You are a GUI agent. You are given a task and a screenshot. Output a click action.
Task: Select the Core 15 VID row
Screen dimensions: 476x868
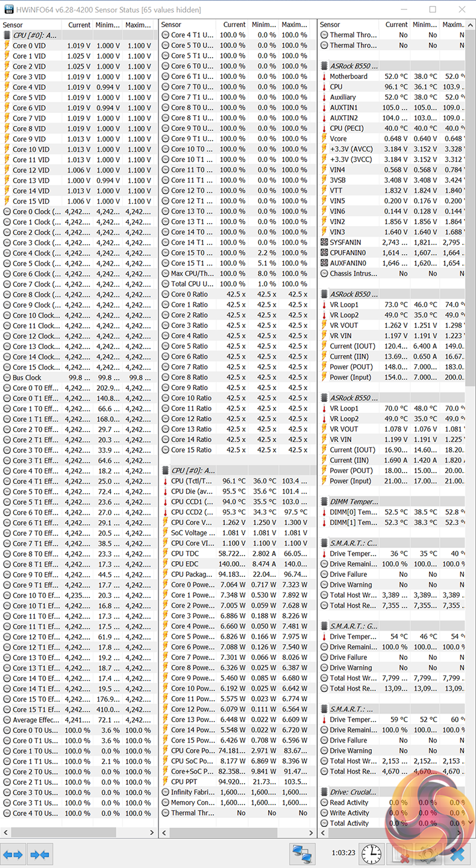tap(79, 201)
